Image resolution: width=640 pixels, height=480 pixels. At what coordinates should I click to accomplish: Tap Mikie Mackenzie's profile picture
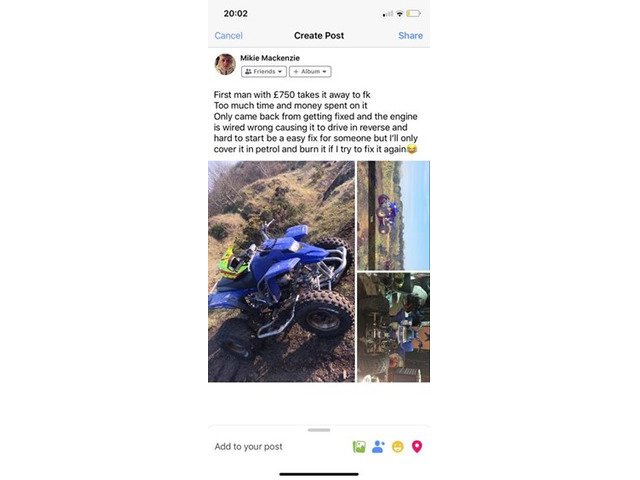pyautogui.click(x=225, y=64)
